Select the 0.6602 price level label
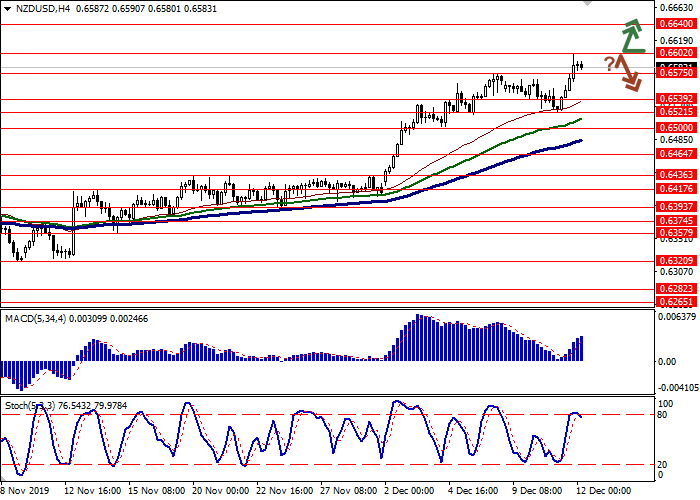Screen dimensions: 700x500 coord(674,53)
